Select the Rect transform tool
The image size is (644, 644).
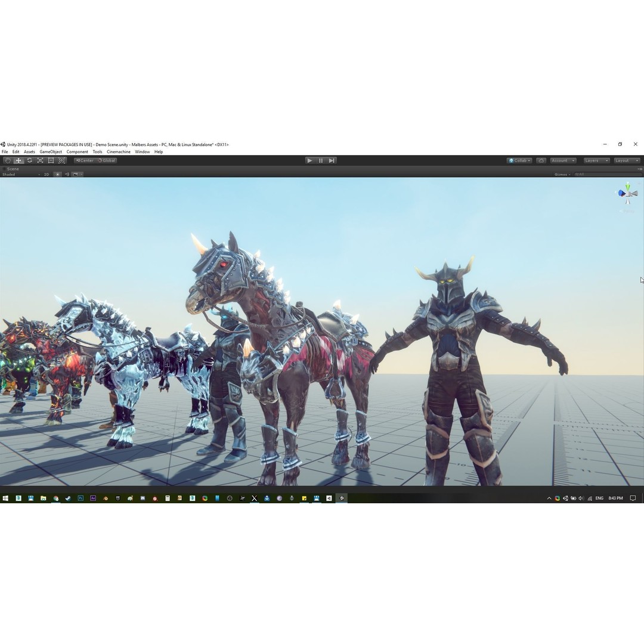pyautogui.click(x=51, y=160)
